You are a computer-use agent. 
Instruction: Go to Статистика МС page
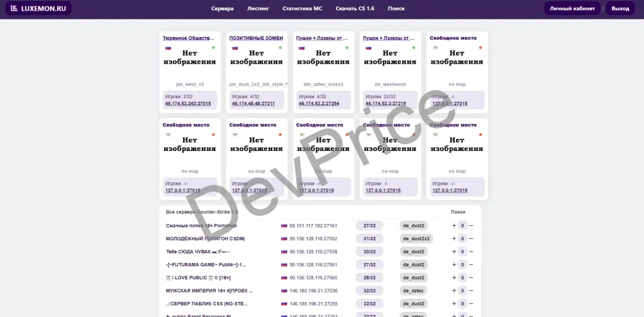pos(303,8)
